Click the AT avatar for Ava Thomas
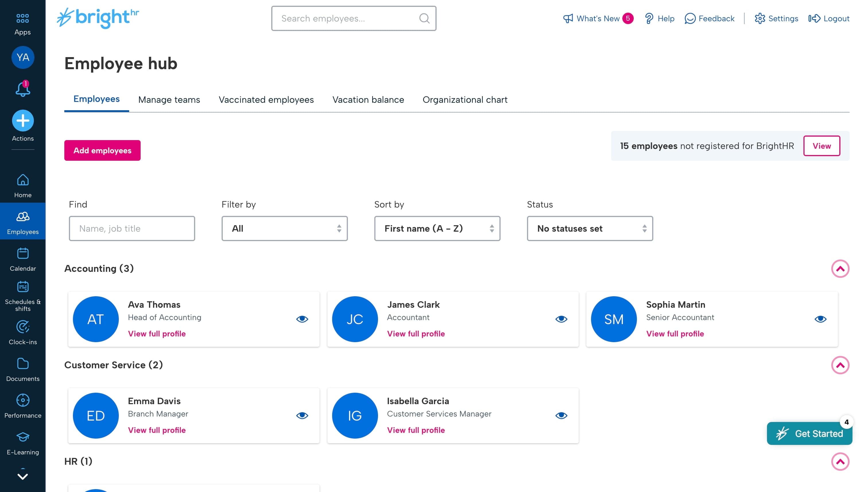868x492 pixels. click(x=96, y=319)
